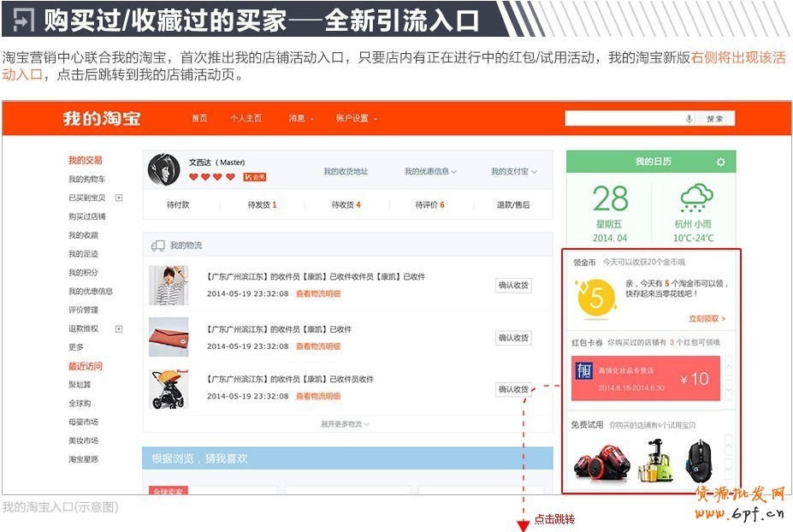Viewport: 793px width, 532px height.
Task: Open the 账户设置 dropdown menu
Action: point(357,118)
